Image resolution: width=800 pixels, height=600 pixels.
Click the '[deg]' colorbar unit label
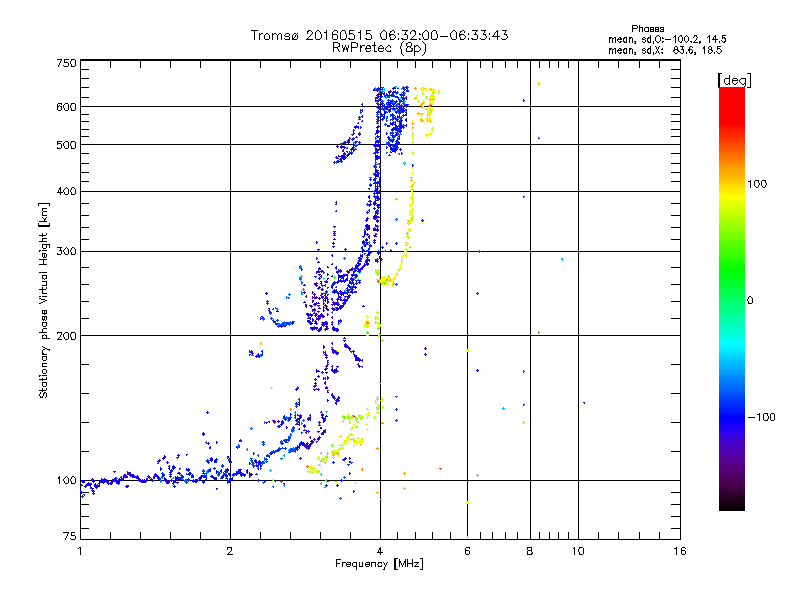734,80
